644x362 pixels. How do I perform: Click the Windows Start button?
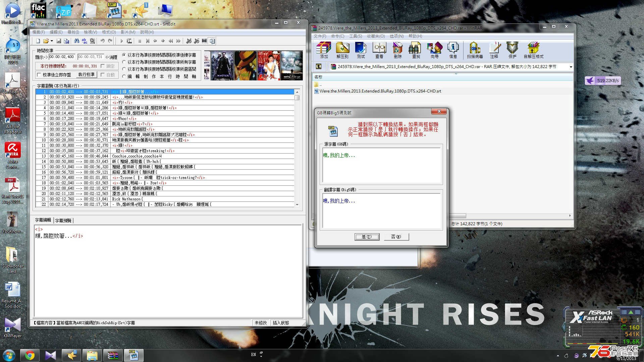(x=9, y=355)
